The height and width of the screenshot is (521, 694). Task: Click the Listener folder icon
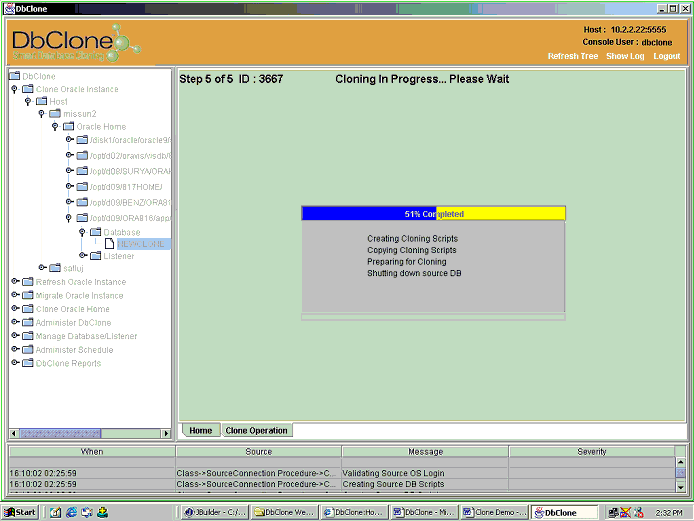point(96,256)
